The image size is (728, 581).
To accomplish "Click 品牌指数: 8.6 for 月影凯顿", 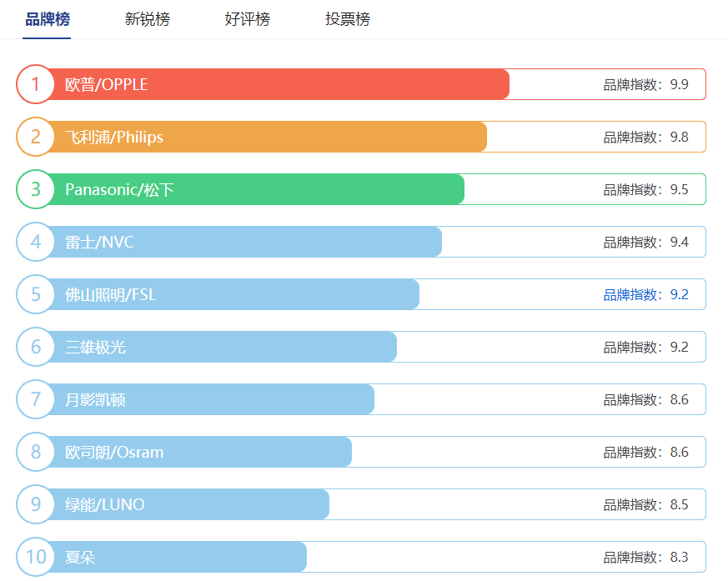I will [x=645, y=399].
